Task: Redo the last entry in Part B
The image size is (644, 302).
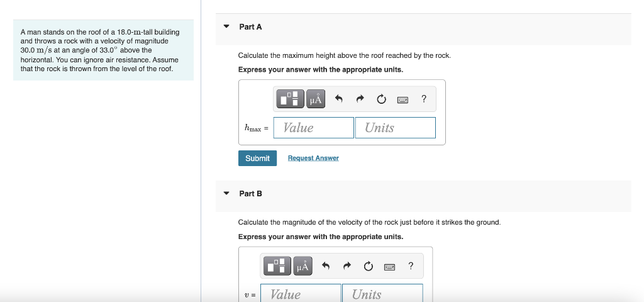Action: [x=347, y=266]
